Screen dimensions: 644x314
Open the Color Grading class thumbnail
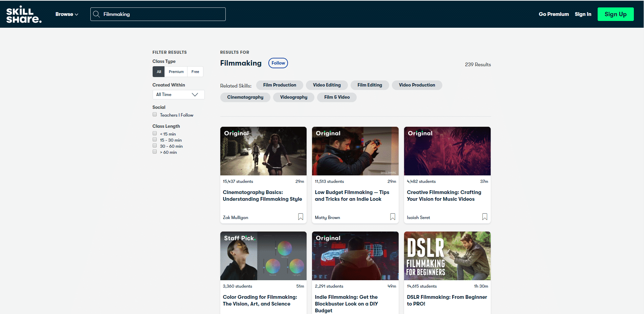(263, 256)
